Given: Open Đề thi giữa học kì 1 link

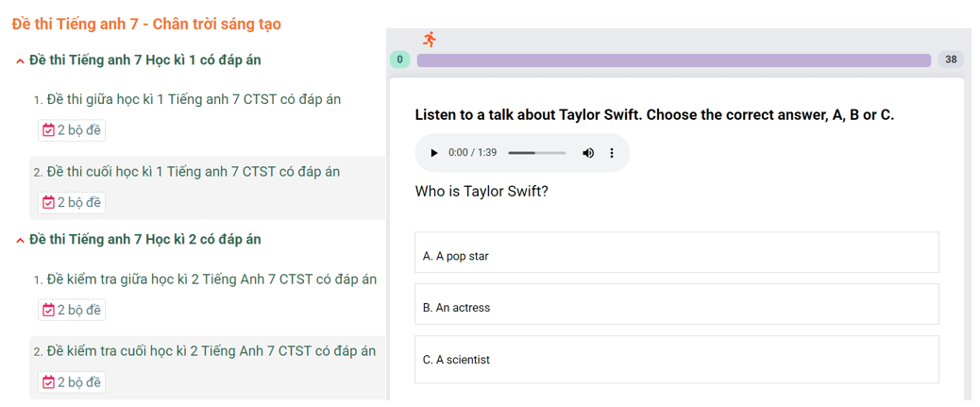Looking at the screenshot, I should 193,99.
